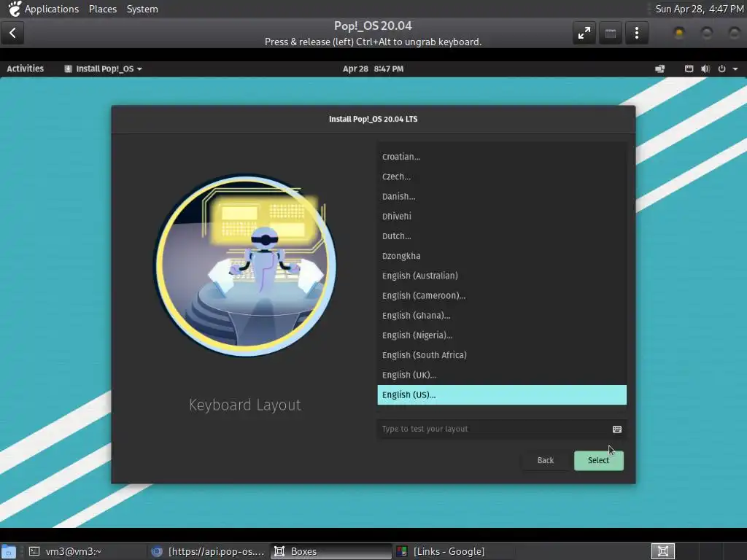Screen dimensions: 747x560
Task: Click the yellow window control button
Action: pyautogui.click(x=679, y=33)
